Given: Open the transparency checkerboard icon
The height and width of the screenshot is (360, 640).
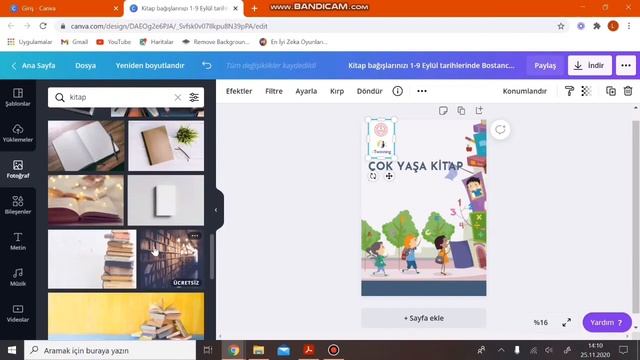Looking at the screenshot, I should pyautogui.click(x=586, y=91).
